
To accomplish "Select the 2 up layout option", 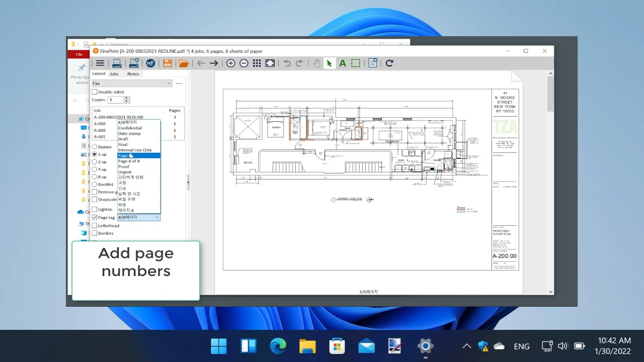I will click(94, 162).
